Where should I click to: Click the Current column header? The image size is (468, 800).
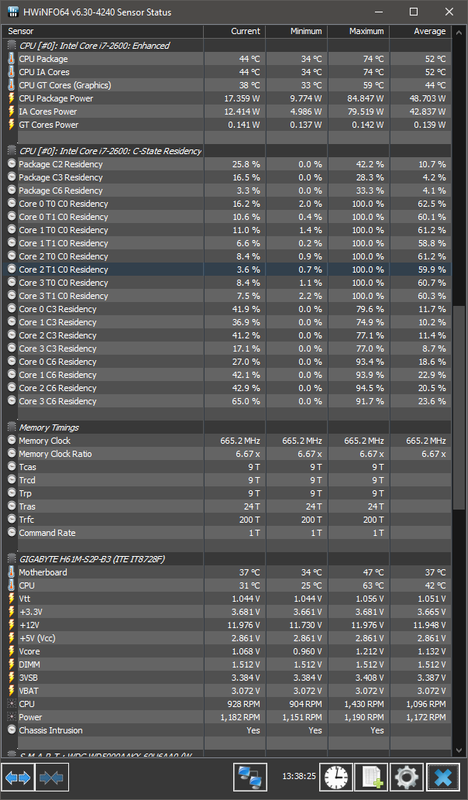(x=235, y=31)
